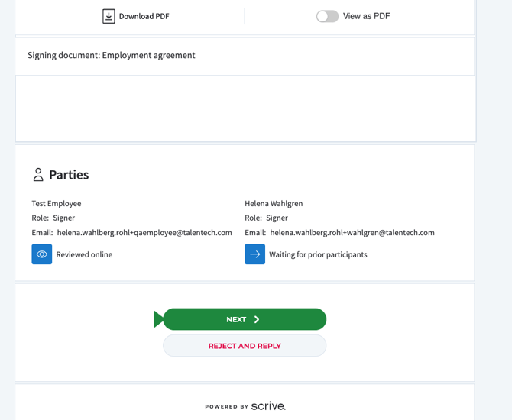Click the blue eye Reviewed online icon

tap(42, 254)
